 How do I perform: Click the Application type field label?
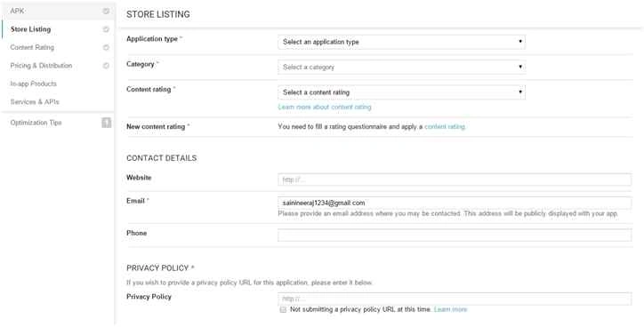pos(152,38)
